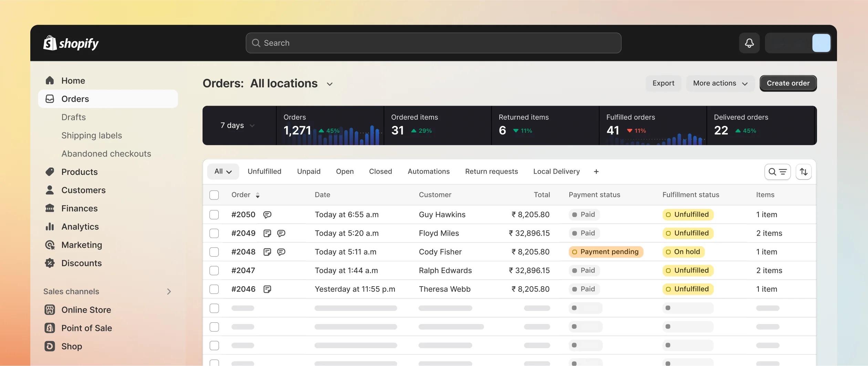Click the Point of Sale icon

[x=50, y=328]
